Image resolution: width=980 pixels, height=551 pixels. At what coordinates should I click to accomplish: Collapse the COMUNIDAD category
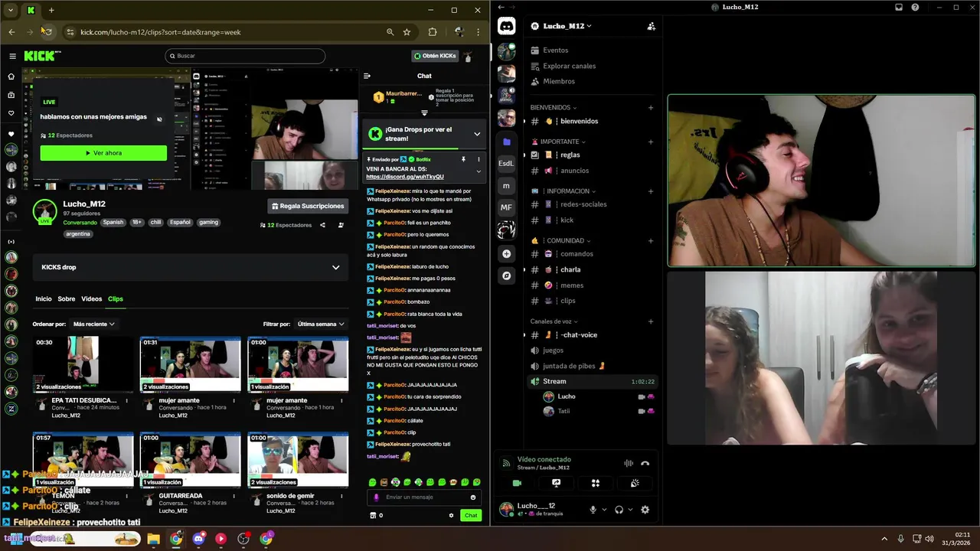560,240
